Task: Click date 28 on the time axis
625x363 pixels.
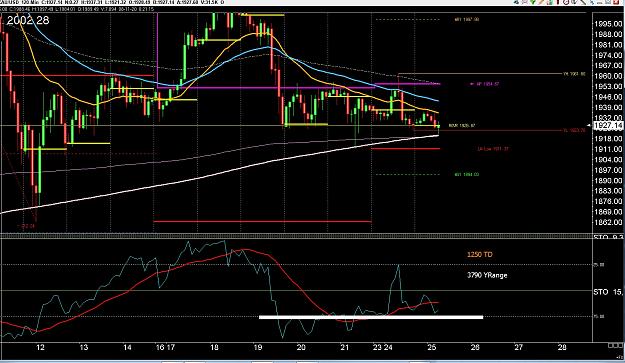Action: tap(562, 347)
